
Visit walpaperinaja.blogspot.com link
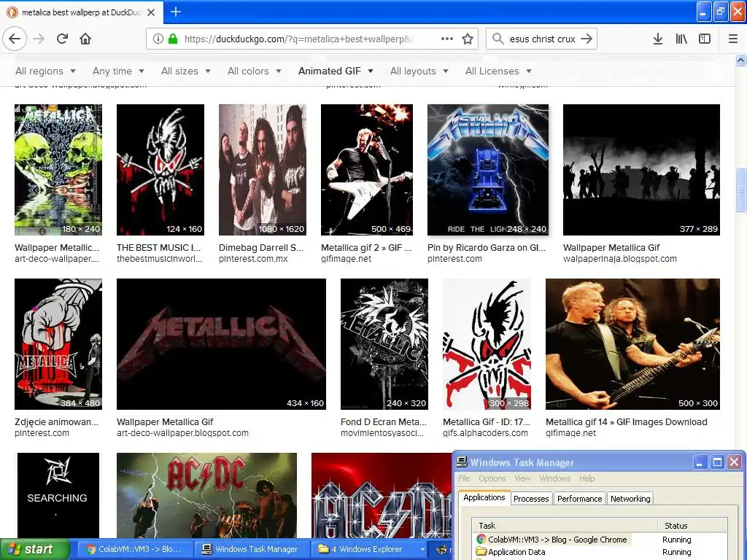click(x=620, y=259)
